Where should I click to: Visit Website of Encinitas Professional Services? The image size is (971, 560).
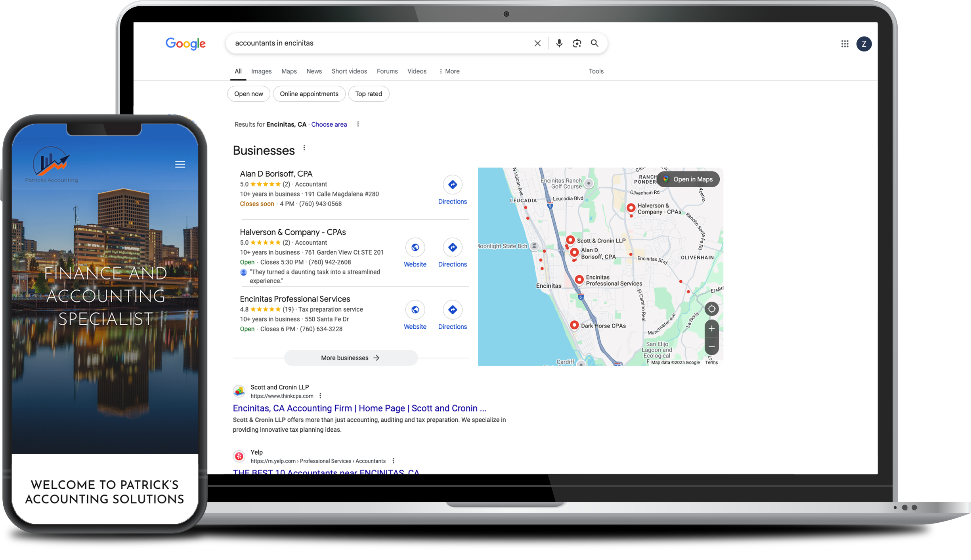tap(415, 316)
